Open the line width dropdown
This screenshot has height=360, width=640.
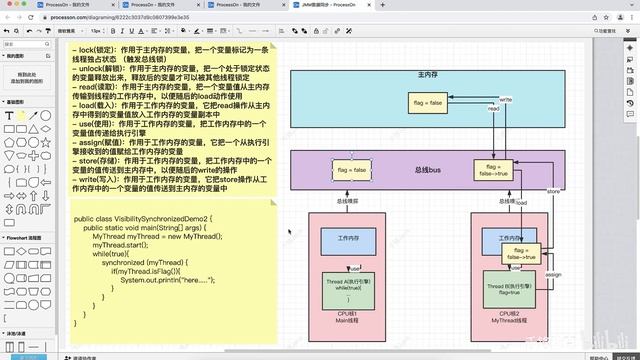click(211, 31)
